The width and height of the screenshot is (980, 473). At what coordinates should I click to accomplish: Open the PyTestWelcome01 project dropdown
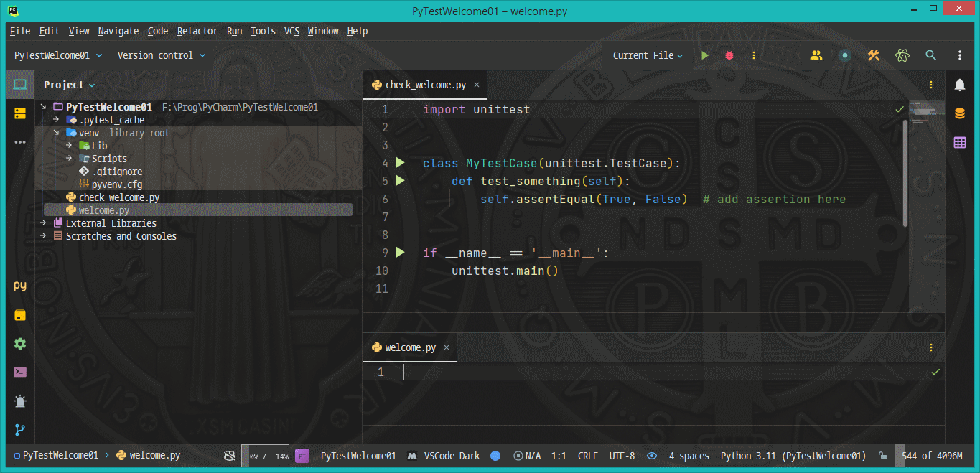(x=58, y=55)
